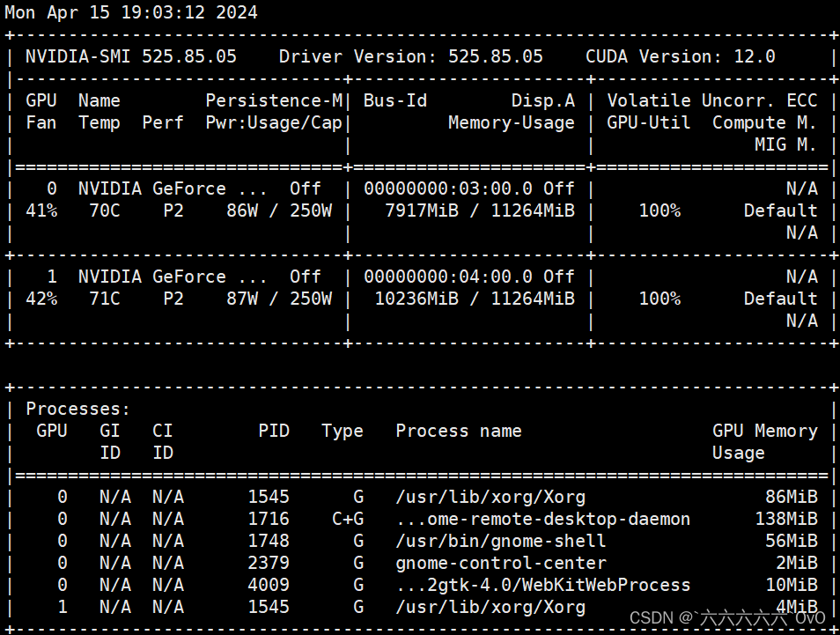Click the timestamp Mon Apr 15 19:03:12 2024

click(129, 12)
